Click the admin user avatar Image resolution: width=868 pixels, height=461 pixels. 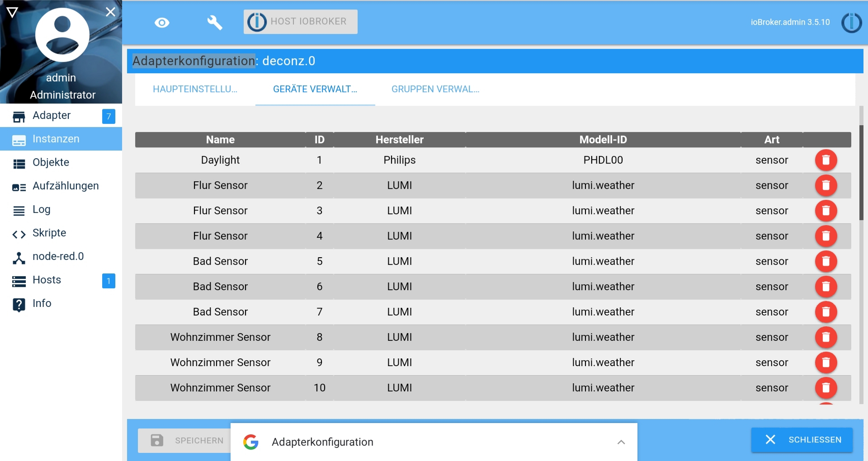[62, 35]
